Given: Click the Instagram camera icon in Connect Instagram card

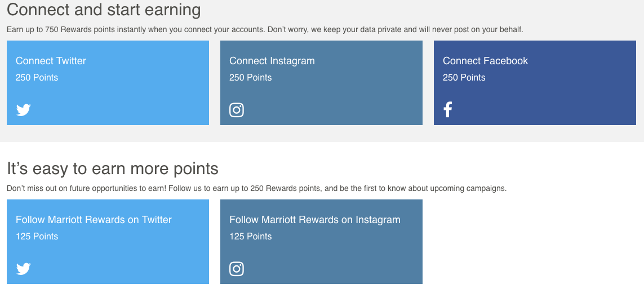Looking at the screenshot, I should (237, 110).
